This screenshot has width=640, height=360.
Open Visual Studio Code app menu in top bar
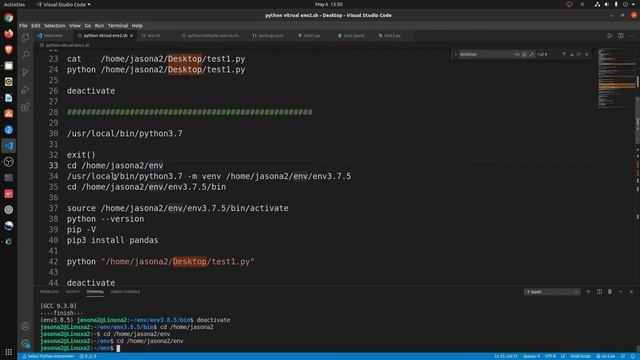pyautogui.click(x=64, y=4)
